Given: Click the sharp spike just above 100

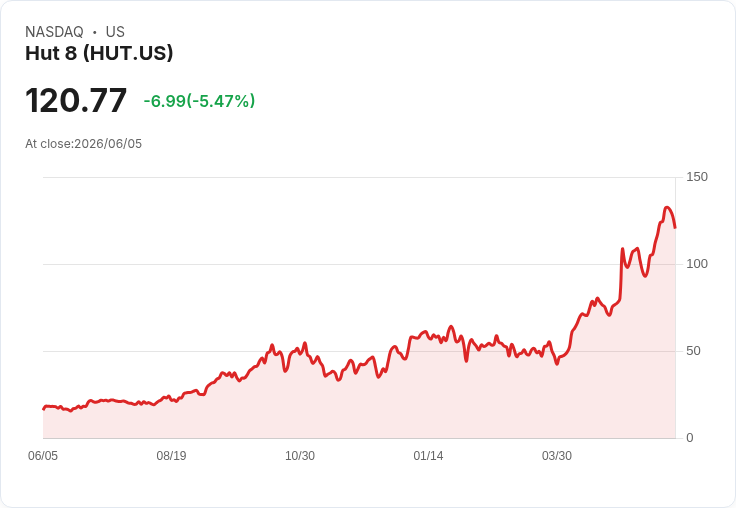Looking at the screenshot, I should [x=622, y=249].
